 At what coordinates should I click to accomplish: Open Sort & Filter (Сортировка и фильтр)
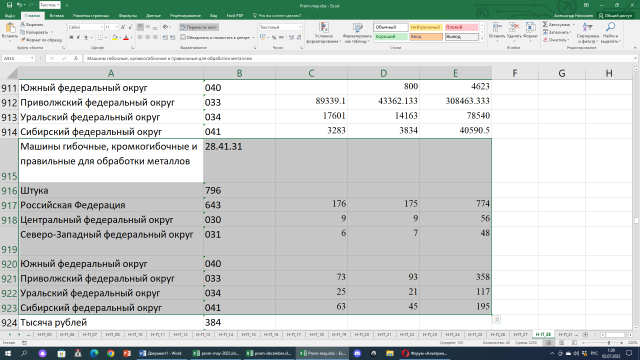[588, 33]
